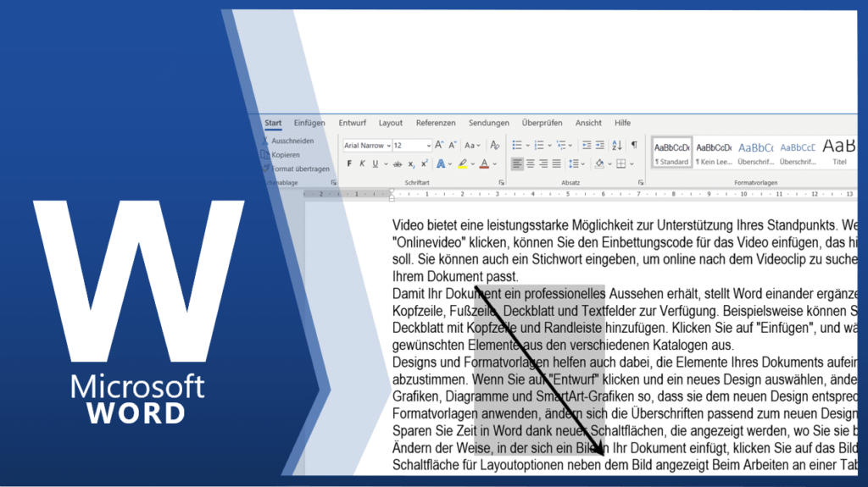Screen dimensions: 868x487
Task: Click the red font color button
Action: click(x=484, y=163)
